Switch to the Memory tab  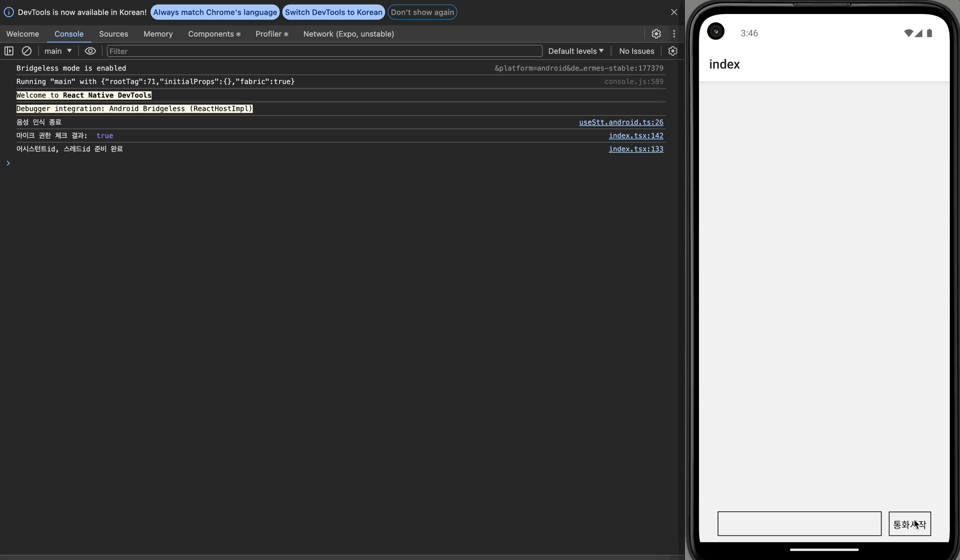point(158,34)
